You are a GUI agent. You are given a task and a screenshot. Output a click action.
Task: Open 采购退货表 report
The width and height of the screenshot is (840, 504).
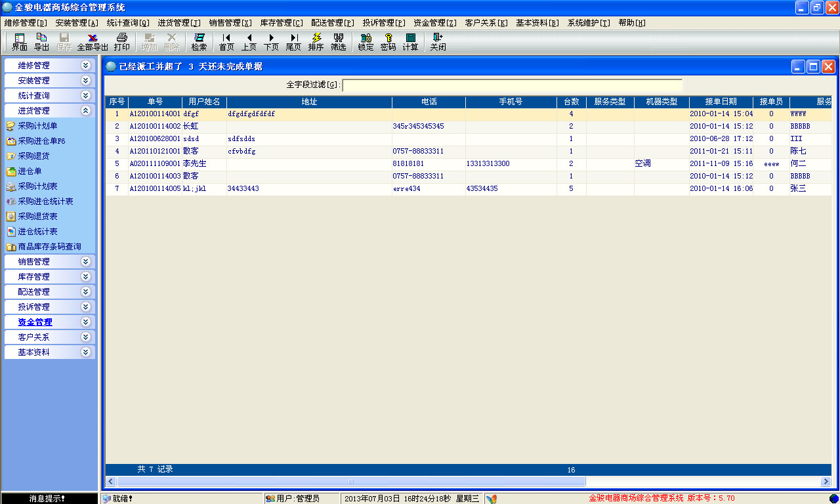pyautogui.click(x=31, y=217)
